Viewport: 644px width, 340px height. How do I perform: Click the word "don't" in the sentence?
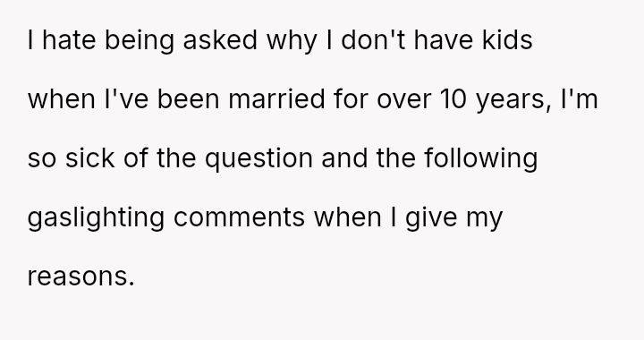pyautogui.click(x=373, y=40)
